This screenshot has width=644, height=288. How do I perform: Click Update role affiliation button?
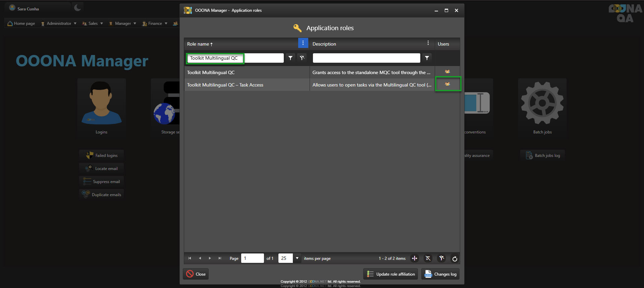pos(391,274)
